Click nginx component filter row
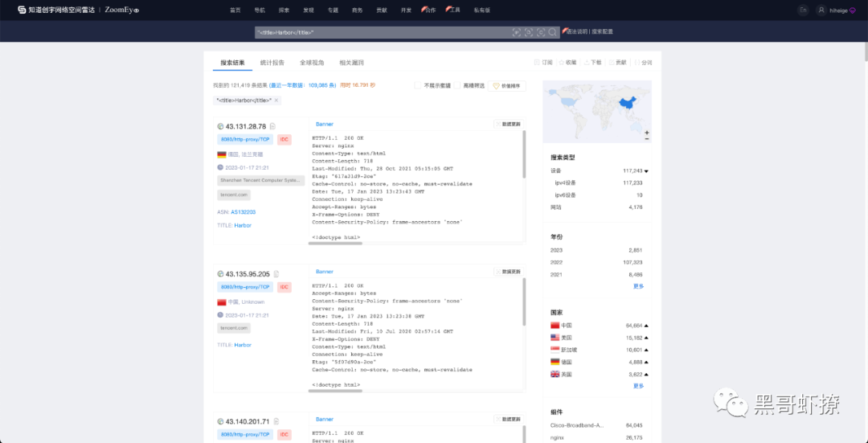This screenshot has height=443, width=868. tap(596, 437)
